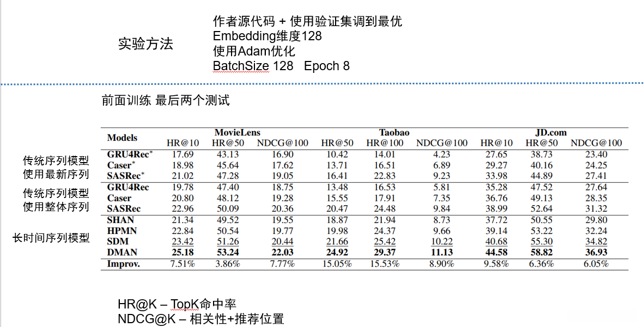
Task: Click bold value 25.18 in DMAN row
Action: click(x=183, y=252)
